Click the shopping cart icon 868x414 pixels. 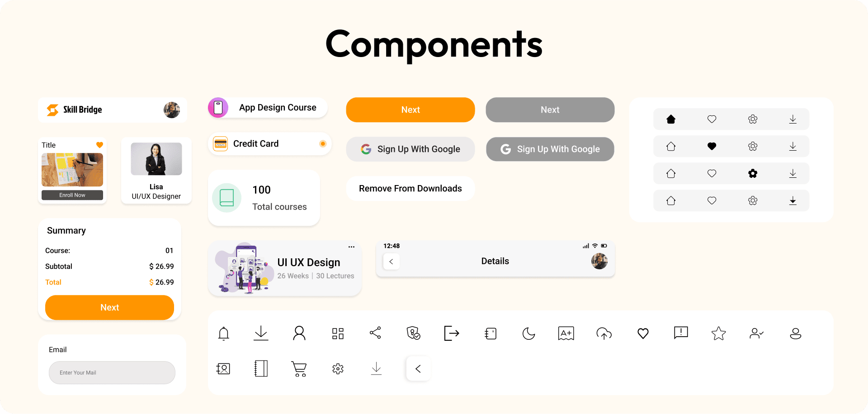point(299,369)
